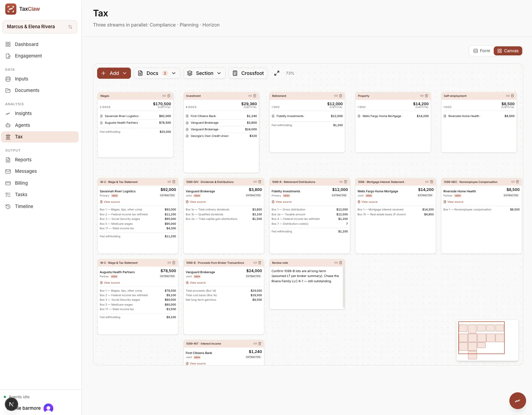The width and height of the screenshot is (532, 415).
Task: Click link icon on Augusta Health W-2 card
Action: (169, 263)
